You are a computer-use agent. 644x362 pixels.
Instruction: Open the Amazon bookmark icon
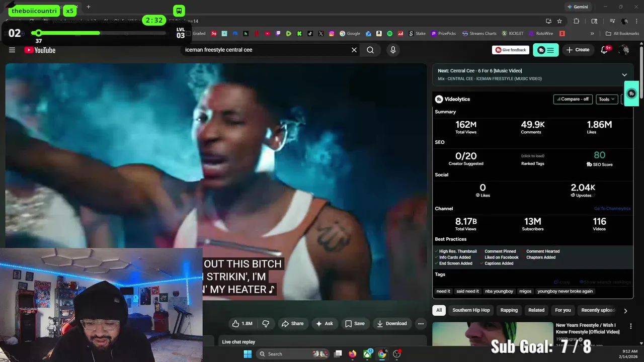pos(379,34)
